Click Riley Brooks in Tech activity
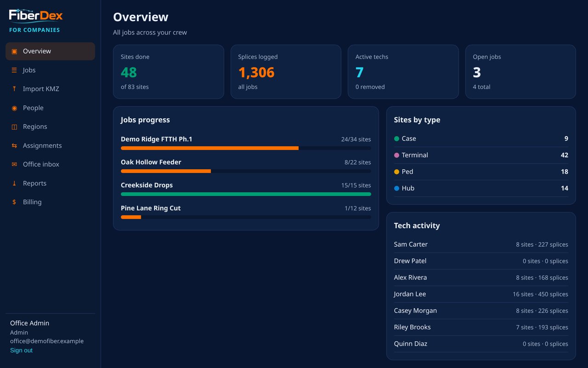 pyautogui.click(x=413, y=328)
